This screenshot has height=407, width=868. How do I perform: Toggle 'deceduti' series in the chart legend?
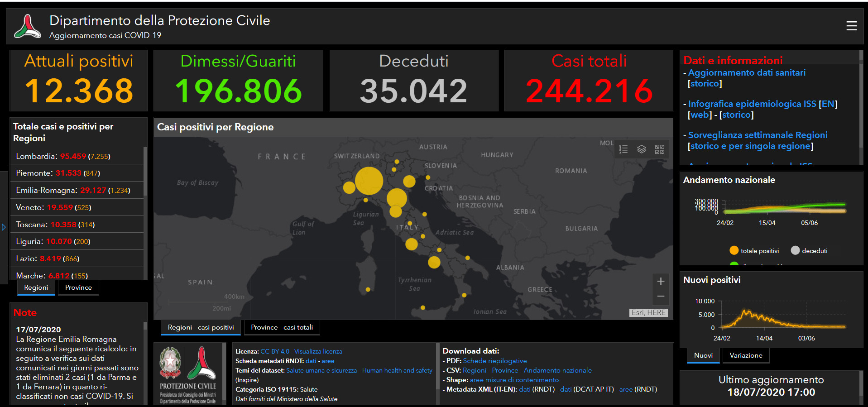[x=809, y=251]
